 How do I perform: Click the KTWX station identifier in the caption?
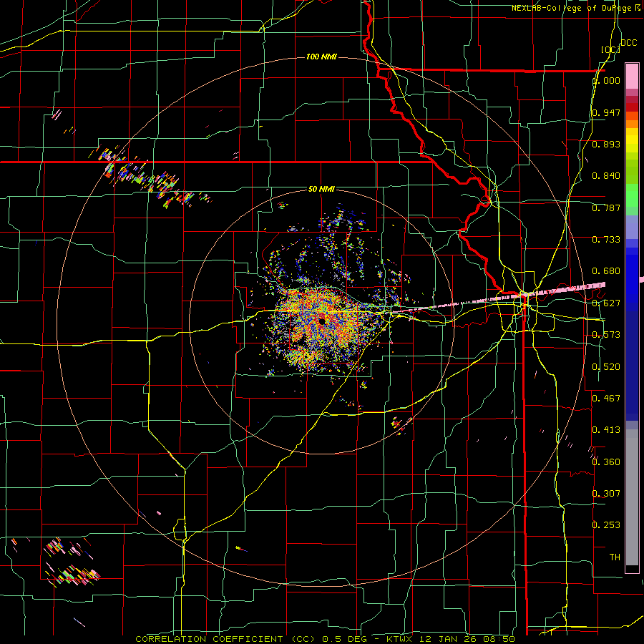tap(399, 639)
